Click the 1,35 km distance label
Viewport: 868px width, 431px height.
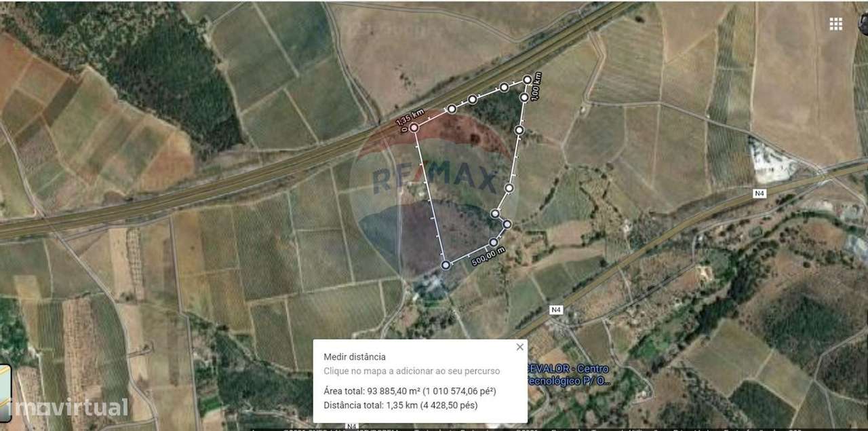(410, 117)
